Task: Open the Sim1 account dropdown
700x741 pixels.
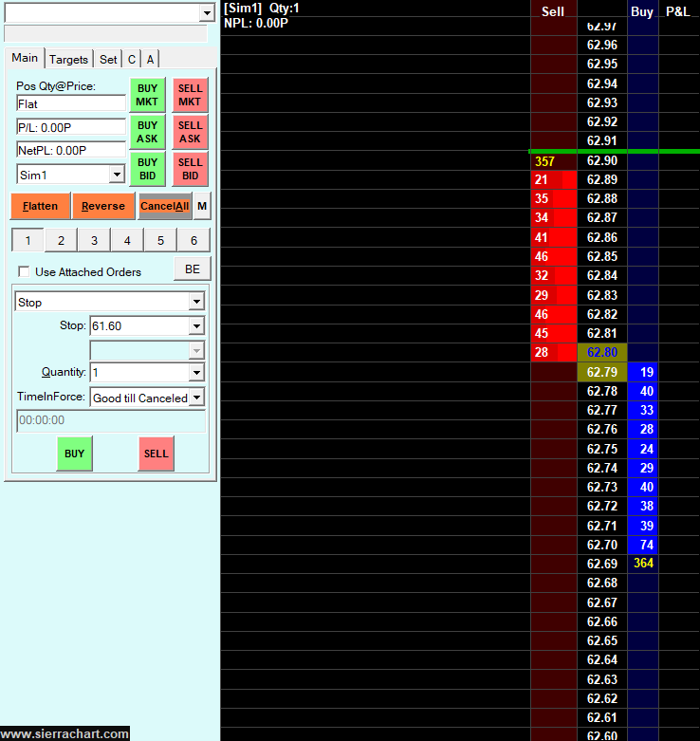Action: coord(117,175)
